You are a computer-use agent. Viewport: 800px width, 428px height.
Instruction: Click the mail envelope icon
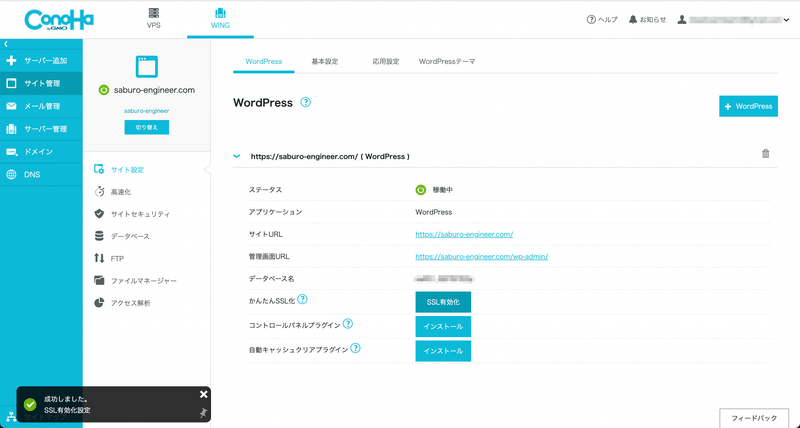[x=11, y=106]
